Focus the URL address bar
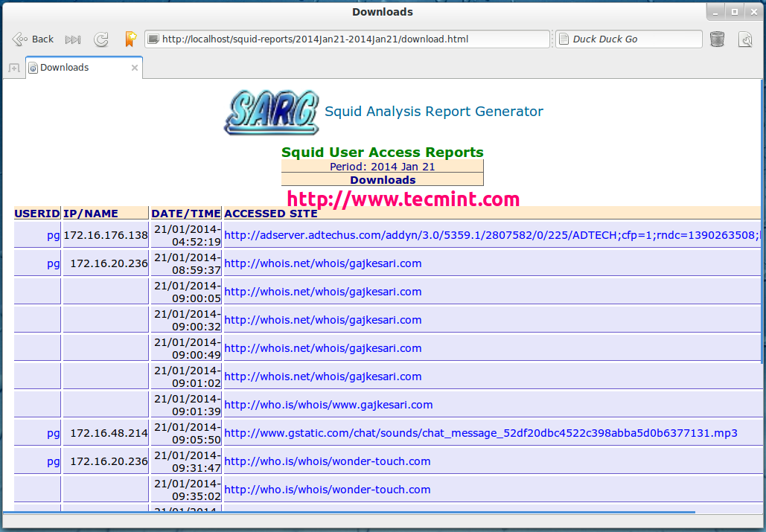766x532 pixels. (x=347, y=39)
